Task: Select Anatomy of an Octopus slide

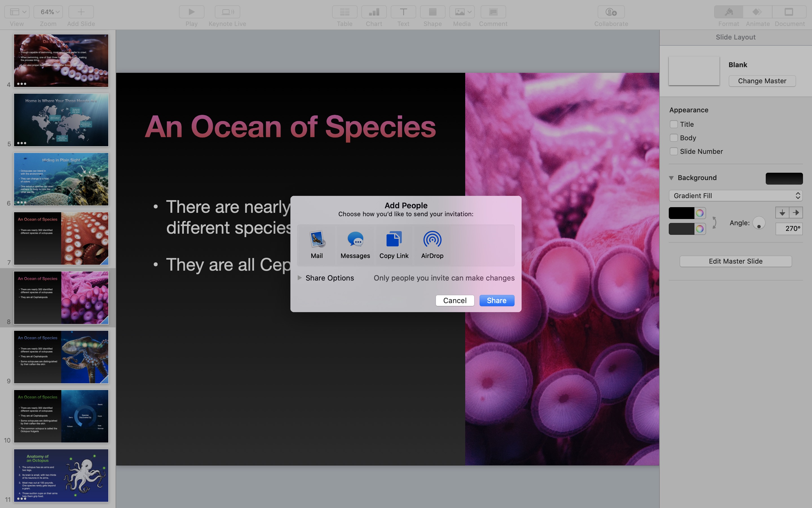Action: coord(61,476)
